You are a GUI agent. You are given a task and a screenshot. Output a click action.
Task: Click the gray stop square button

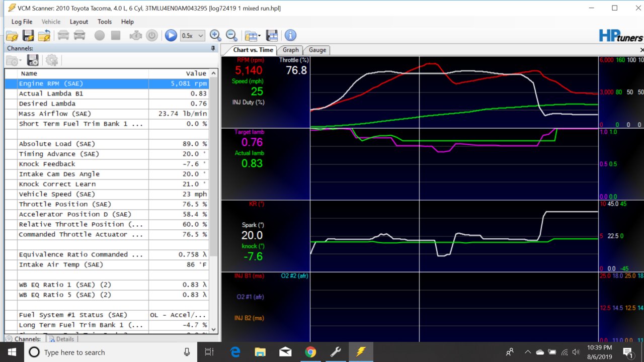(116, 36)
